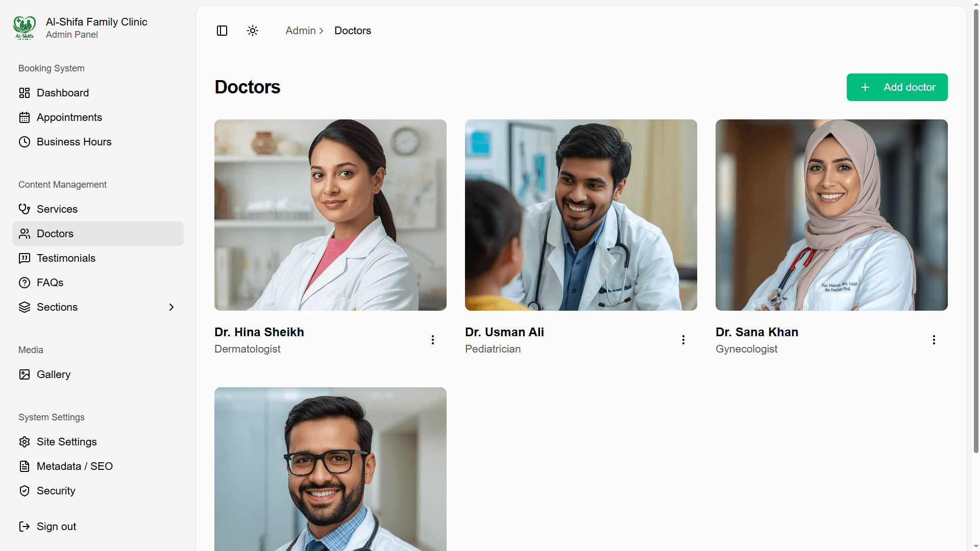Image resolution: width=980 pixels, height=551 pixels.
Task: Click the Booking System section label
Action: click(52, 68)
